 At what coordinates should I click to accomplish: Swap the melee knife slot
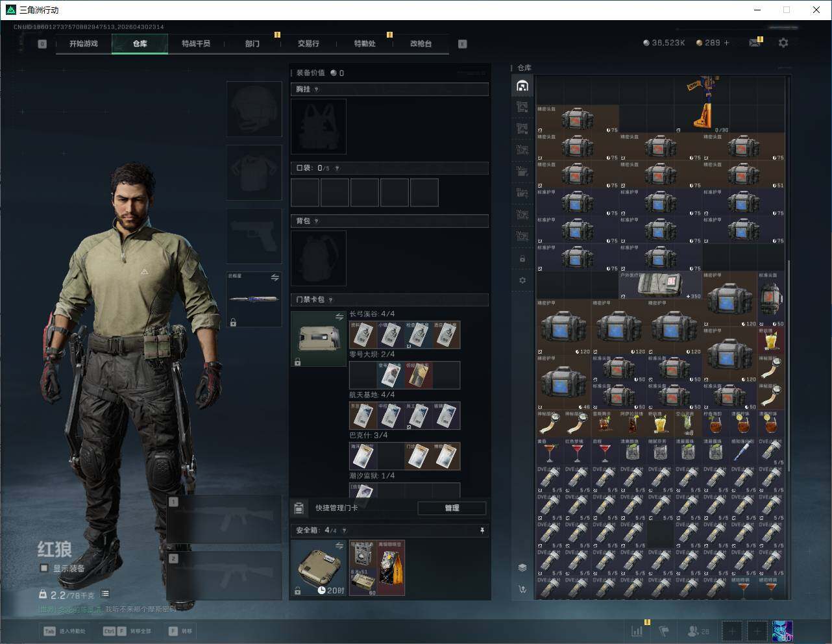click(275, 278)
